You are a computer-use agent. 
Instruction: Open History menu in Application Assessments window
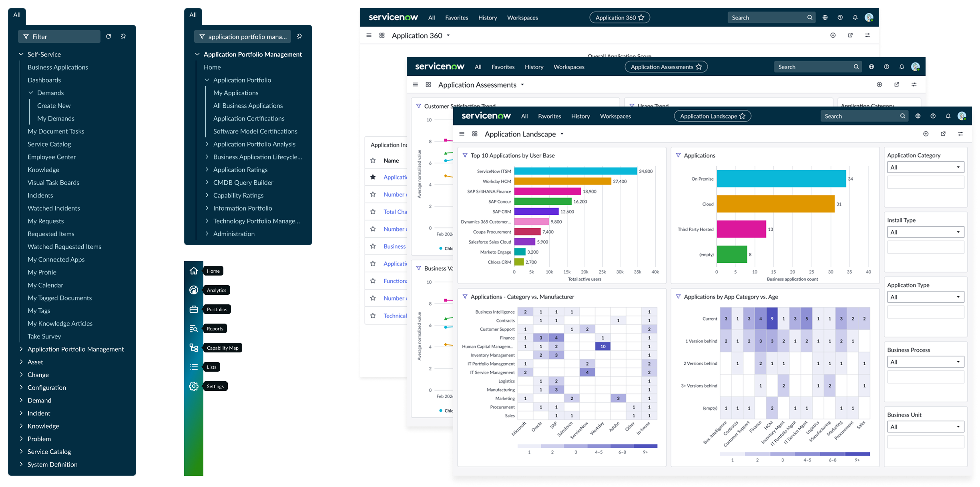coord(534,67)
